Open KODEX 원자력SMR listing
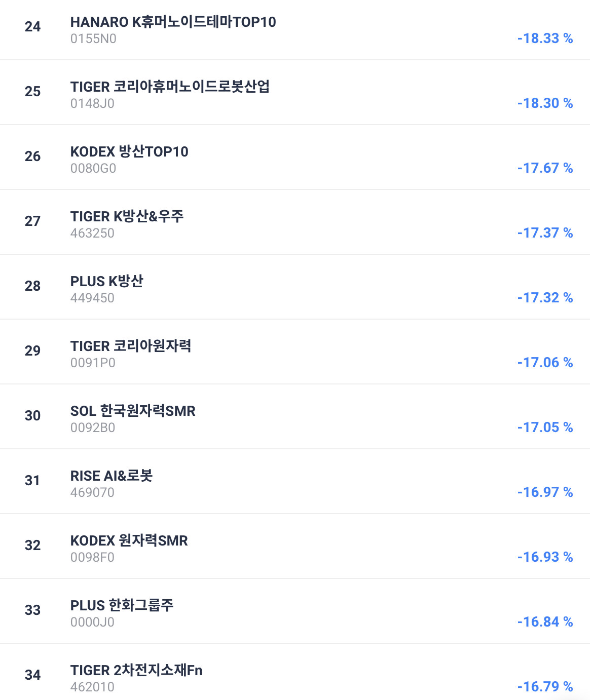590x700 pixels. [129, 541]
